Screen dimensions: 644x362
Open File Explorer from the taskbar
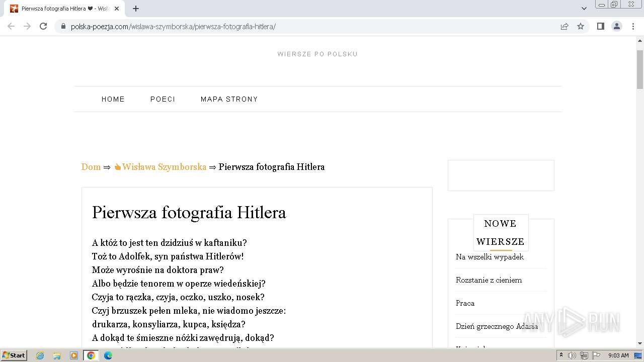[57, 355]
